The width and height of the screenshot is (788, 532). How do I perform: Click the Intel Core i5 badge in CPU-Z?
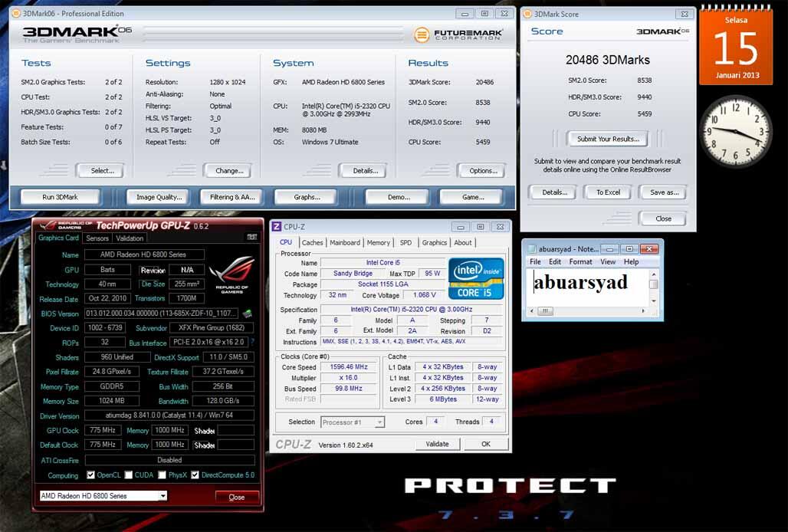476,279
